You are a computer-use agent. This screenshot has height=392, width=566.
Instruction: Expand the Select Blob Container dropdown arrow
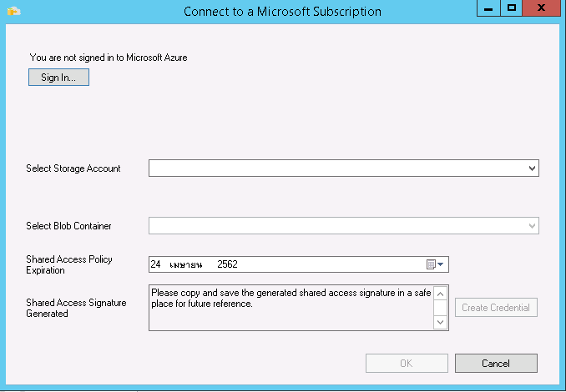click(x=533, y=225)
